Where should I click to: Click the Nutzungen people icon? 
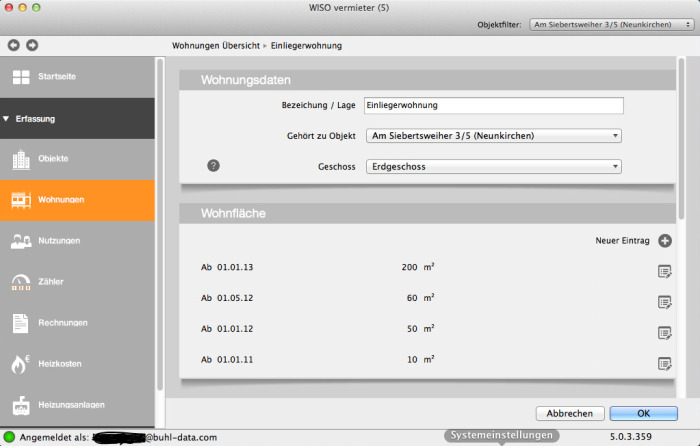[x=21, y=241]
